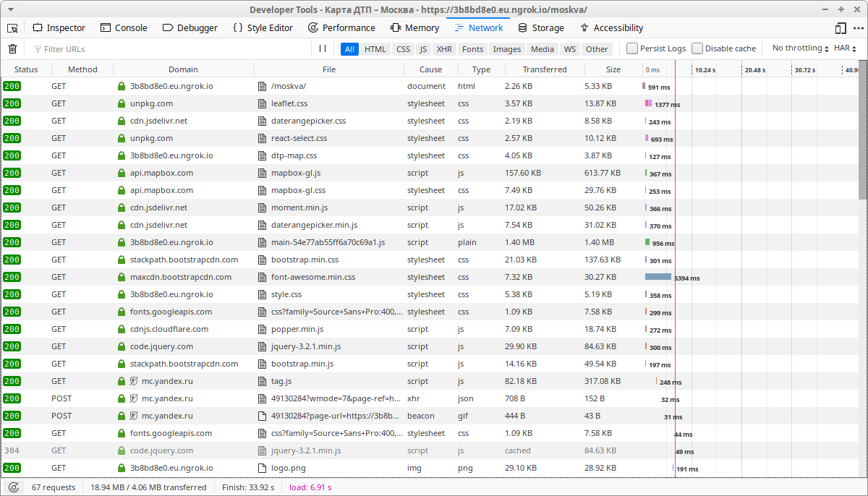Screen dimensions: 868x496
Task: Click file icon beside /moskva/
Action: (263, 86)
